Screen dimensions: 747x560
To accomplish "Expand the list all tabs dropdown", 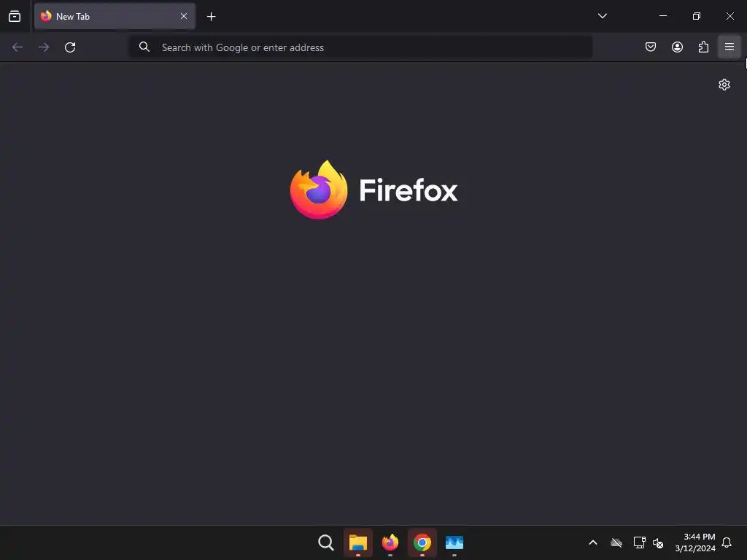I will tap(602, 16).
